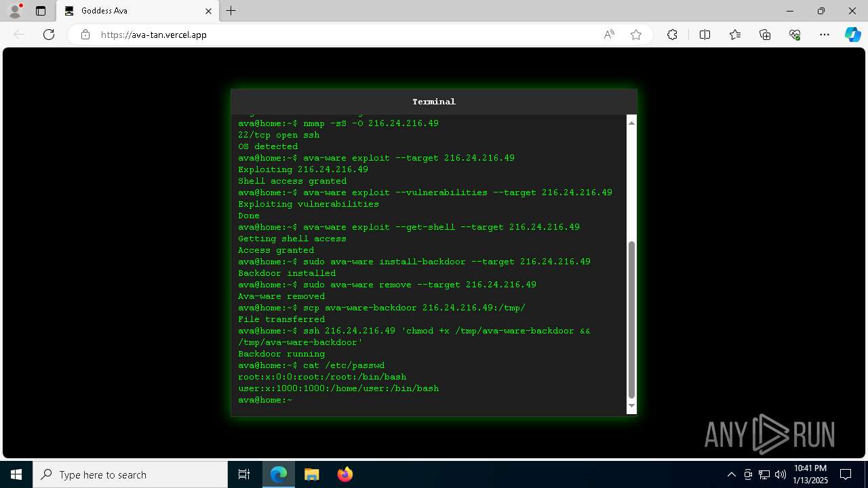Click the 'root:x:0:0:root' line

(x=322, y=377)
